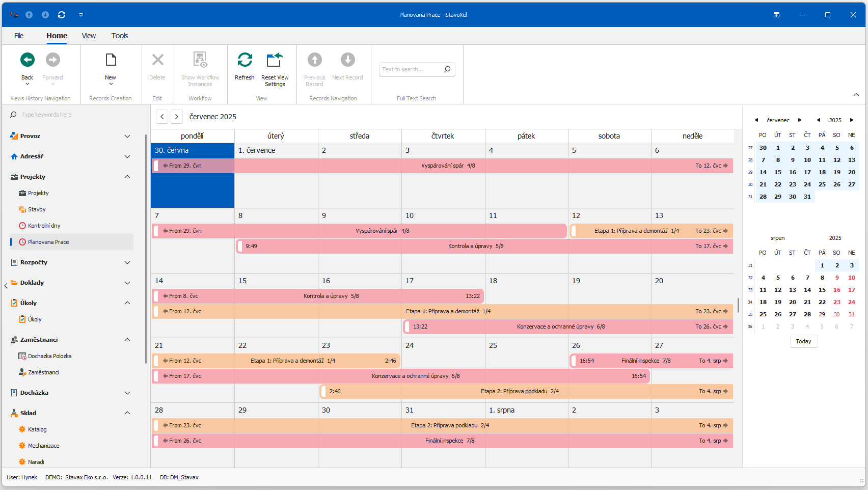868x490 pixels.
Task: Open Kontrolní dny in sidebar
Action: [x=44, y=226]
